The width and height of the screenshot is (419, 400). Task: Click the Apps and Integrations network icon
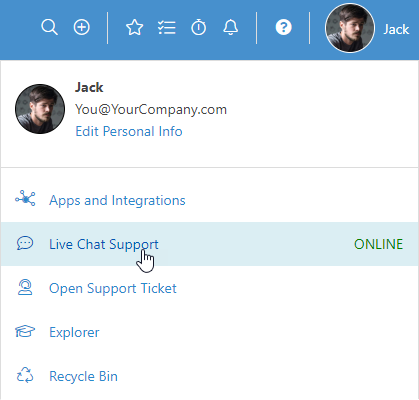[25, 198]
